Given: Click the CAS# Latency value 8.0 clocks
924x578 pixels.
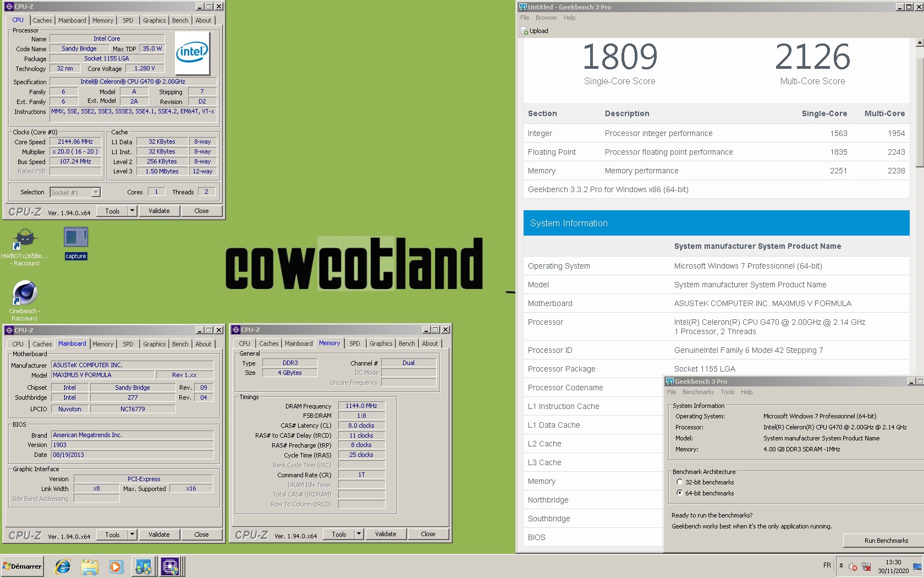Looking at the screenshot, I should coord(361,426).
